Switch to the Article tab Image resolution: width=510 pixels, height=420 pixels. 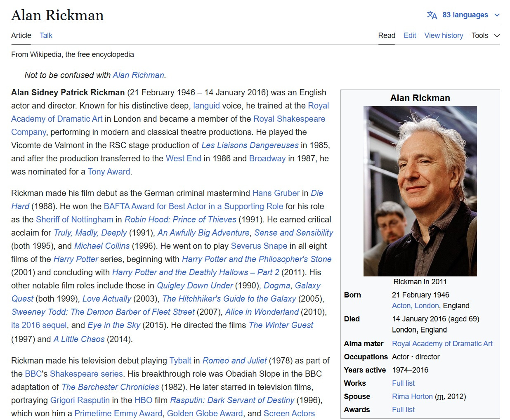point(21,35)
